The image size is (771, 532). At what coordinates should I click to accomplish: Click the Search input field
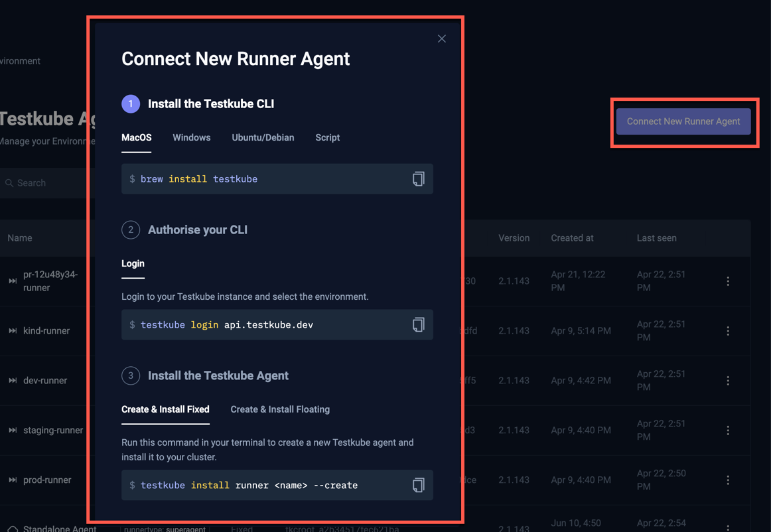(40, 182)
